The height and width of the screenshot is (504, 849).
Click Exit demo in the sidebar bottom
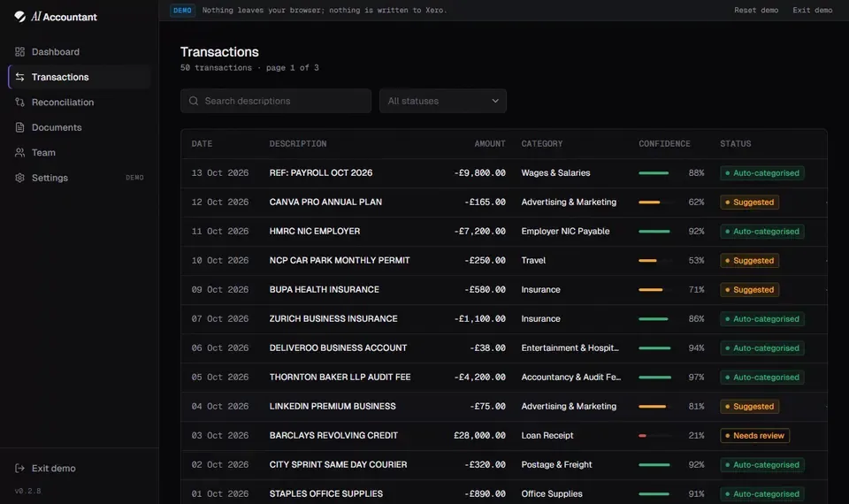coord(79,469)
